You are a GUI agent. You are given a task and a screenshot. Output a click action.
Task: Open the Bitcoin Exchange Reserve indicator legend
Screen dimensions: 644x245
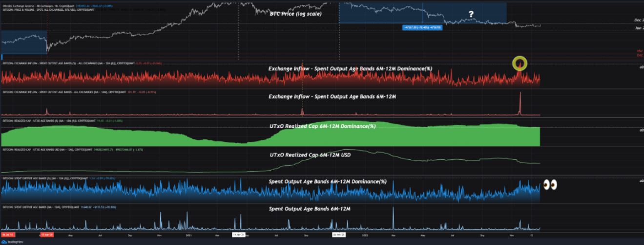pyautogui.click(x=29, y=5)
